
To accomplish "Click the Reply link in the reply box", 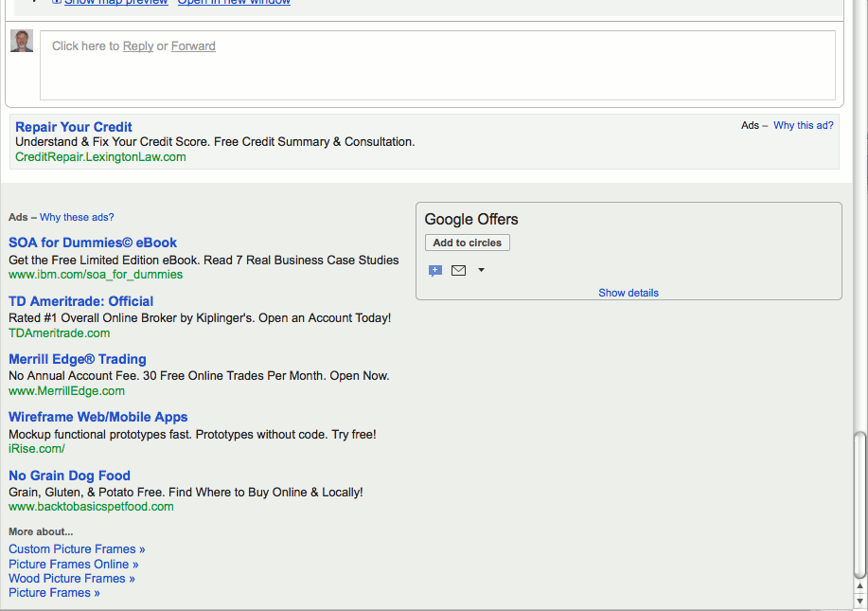I will (138, 46).
